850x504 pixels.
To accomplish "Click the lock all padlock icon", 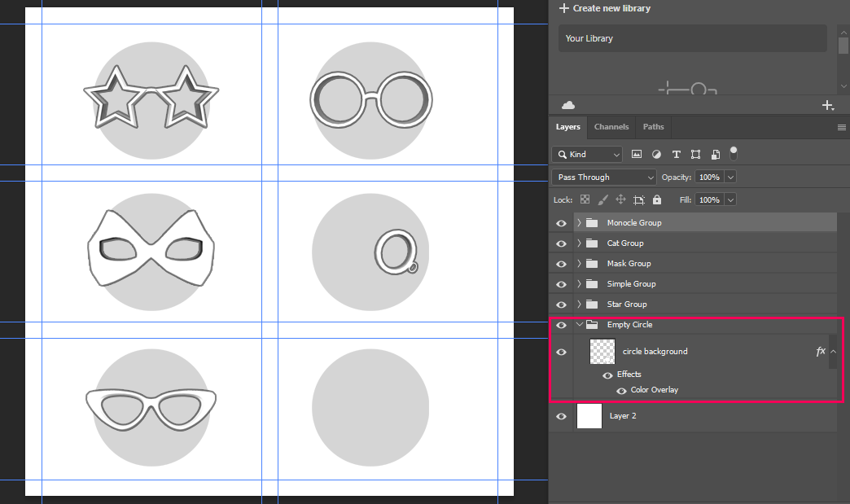I will 657,199.
